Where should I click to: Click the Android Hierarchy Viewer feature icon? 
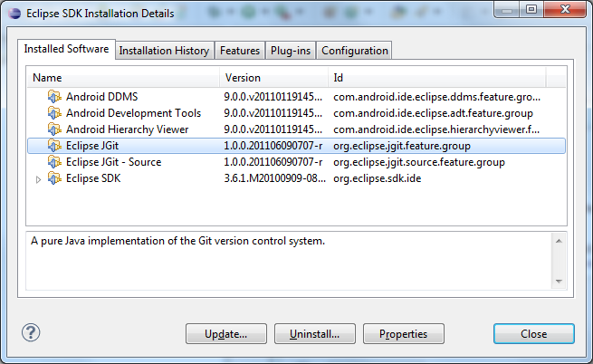pos(54,129)
